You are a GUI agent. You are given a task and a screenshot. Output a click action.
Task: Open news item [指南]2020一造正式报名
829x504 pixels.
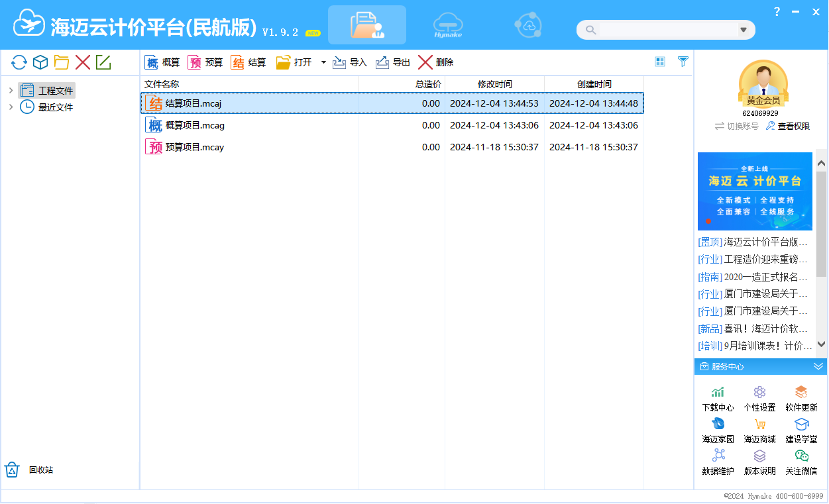753,277
